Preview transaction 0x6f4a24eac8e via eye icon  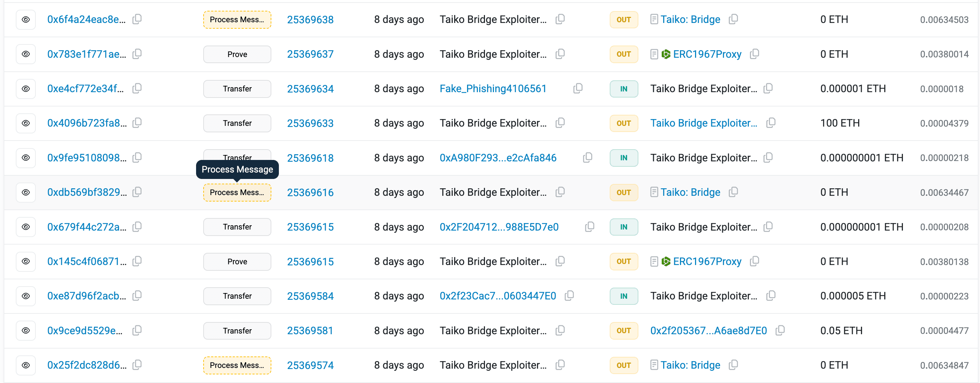pyautogui.click(x=25, y=19)
